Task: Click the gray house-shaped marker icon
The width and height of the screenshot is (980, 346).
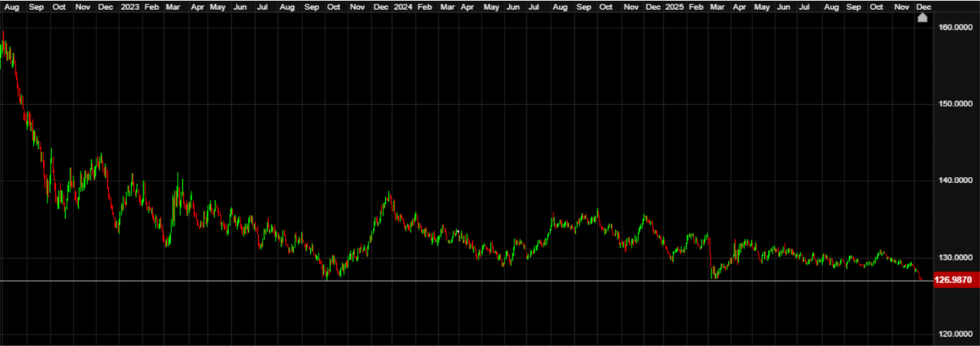Action: point(923,18)
